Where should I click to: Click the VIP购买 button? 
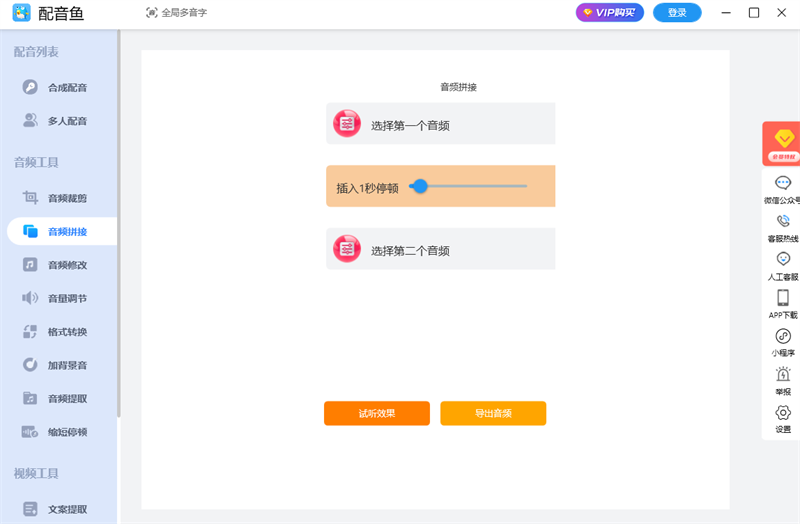pos(610,13)
